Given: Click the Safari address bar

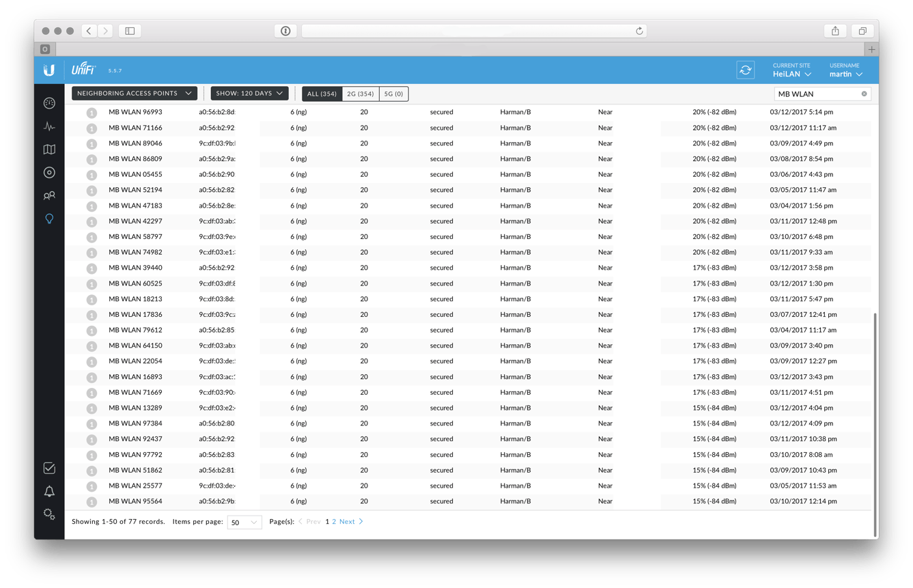Looking at the screenshot, I should point(475,31).
